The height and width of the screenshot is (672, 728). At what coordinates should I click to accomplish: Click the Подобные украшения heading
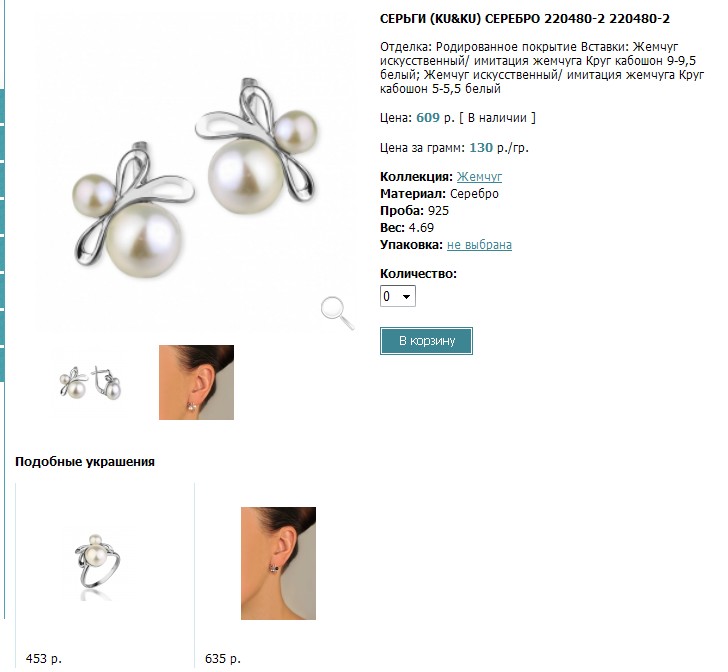point(85,462)
